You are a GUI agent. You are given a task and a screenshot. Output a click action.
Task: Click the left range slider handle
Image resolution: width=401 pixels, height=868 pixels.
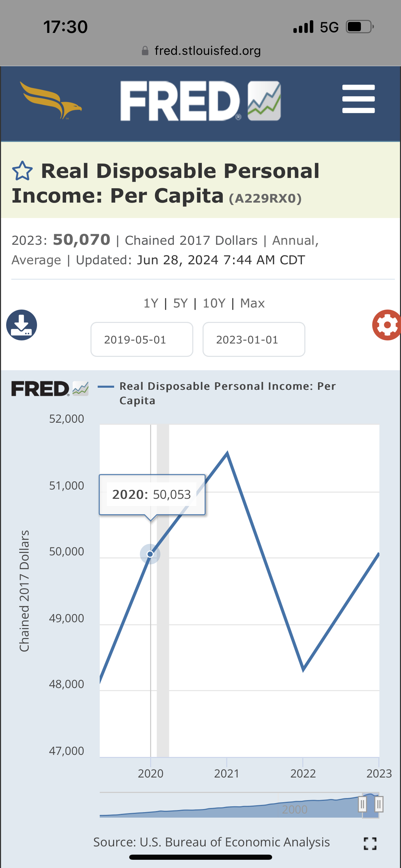362,804
